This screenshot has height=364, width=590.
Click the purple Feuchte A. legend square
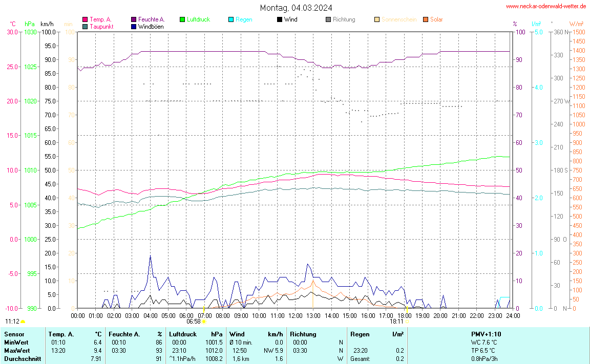click(x=134, y=19)
